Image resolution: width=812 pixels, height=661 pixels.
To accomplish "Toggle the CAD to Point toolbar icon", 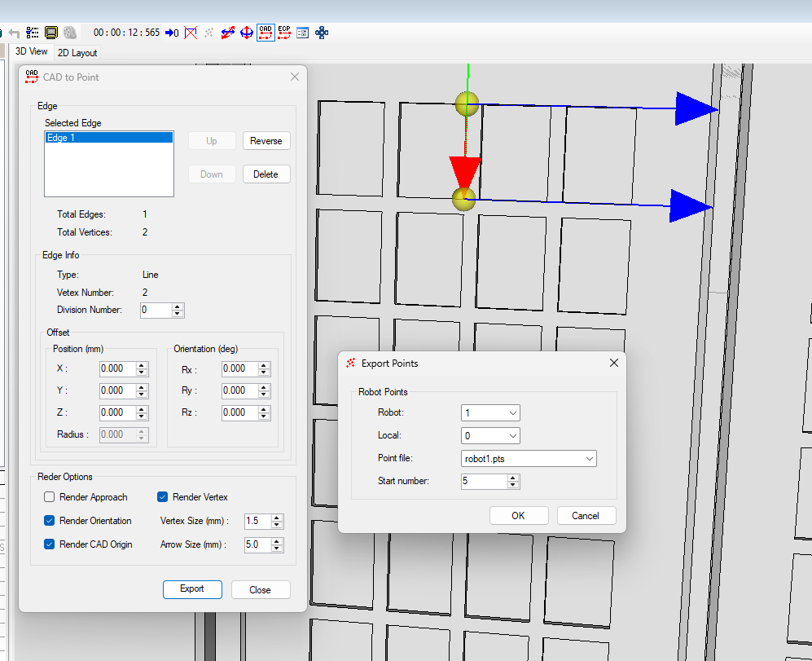I will (x=266, y=33).
